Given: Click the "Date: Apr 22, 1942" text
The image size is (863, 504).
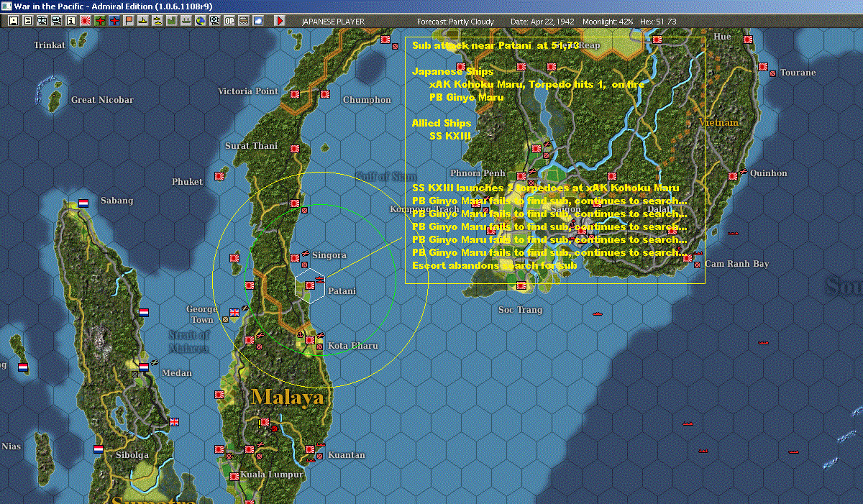Looking at the screenshot, I should 542,22.
